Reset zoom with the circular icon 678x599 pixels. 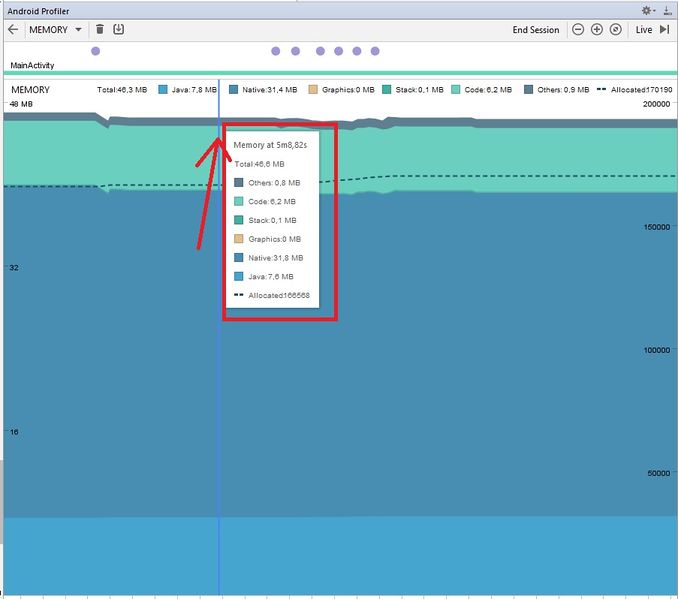click(x=615, y=29)
